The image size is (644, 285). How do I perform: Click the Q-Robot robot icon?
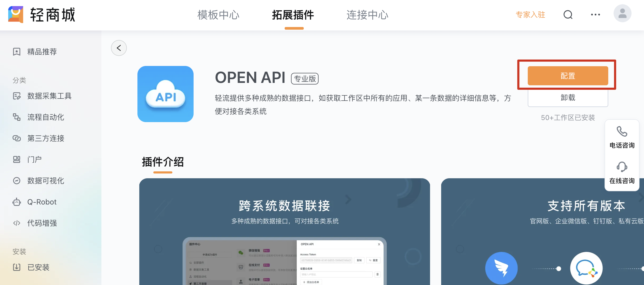pos(17,202)
